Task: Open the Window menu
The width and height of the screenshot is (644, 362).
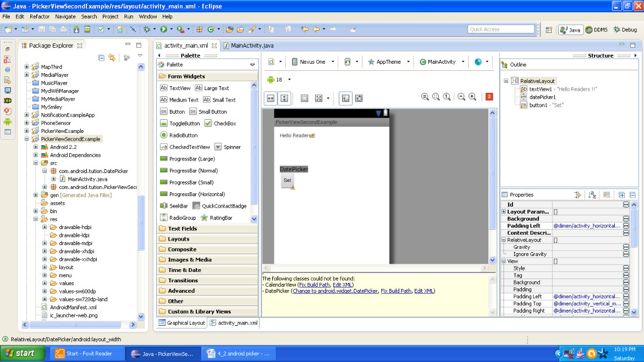Action: (x=148, y=17)
